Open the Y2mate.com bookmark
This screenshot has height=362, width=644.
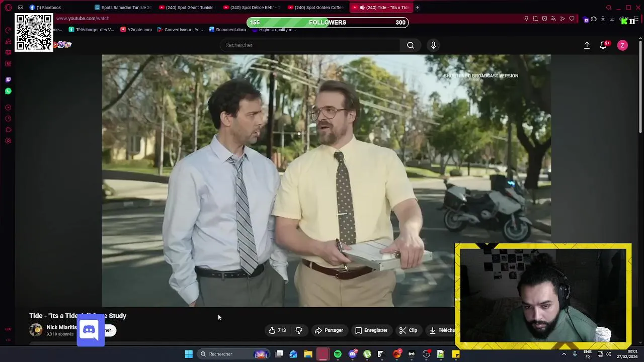(x=136, y=30)
